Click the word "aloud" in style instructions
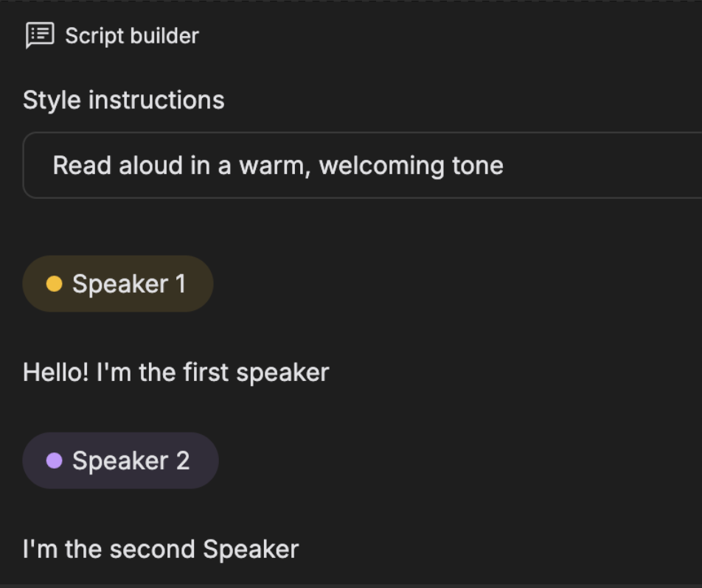This screenshot has height=588, width=702. tap(151, 165)
